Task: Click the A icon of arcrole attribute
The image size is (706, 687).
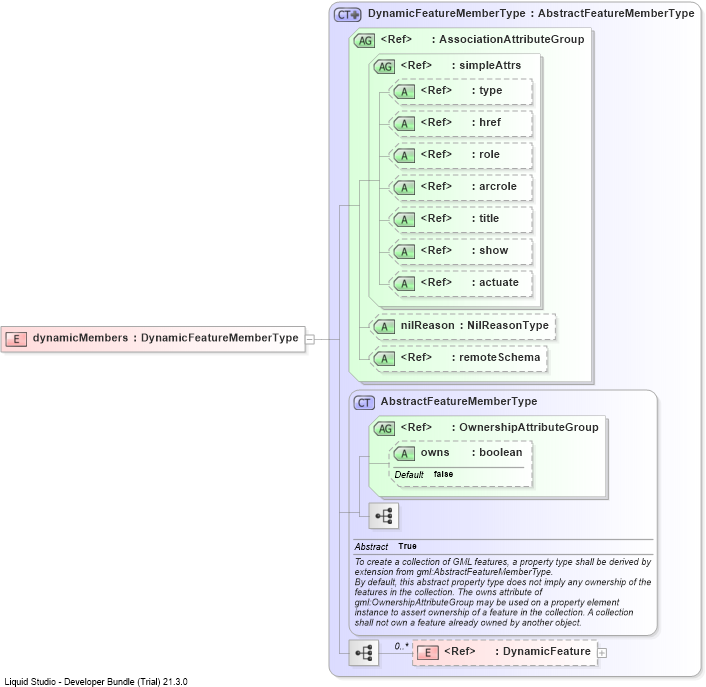Action: click(404, 188)
